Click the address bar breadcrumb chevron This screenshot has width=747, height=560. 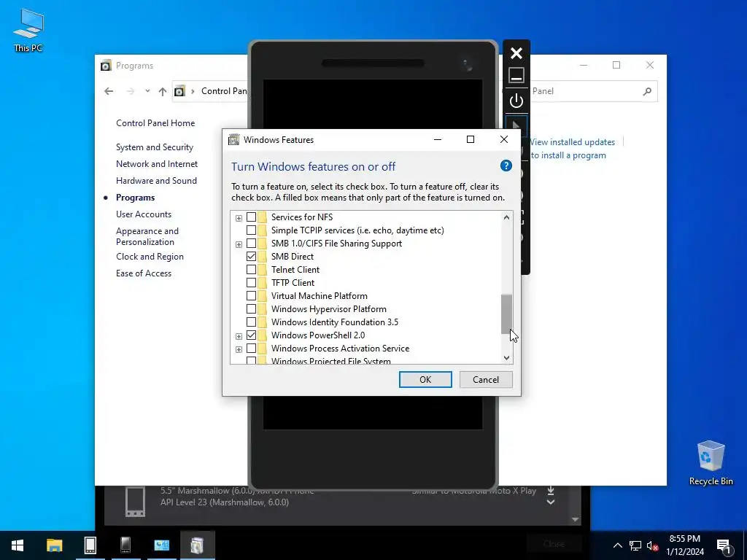193,91
